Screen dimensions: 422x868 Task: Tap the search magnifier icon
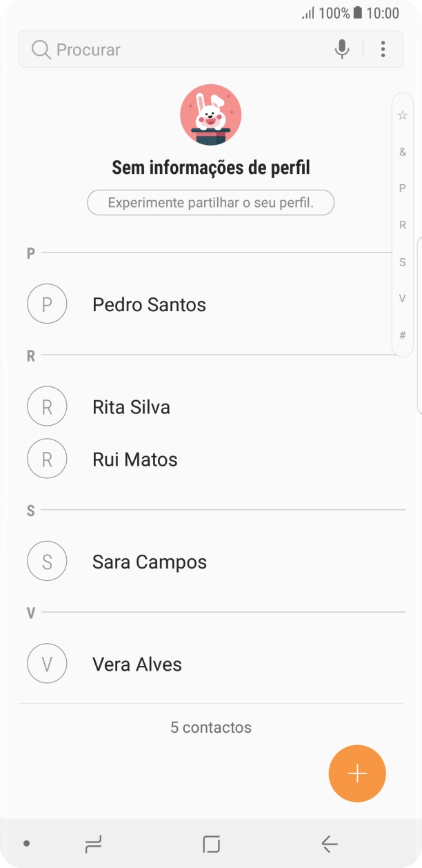(x=39, y=49)
